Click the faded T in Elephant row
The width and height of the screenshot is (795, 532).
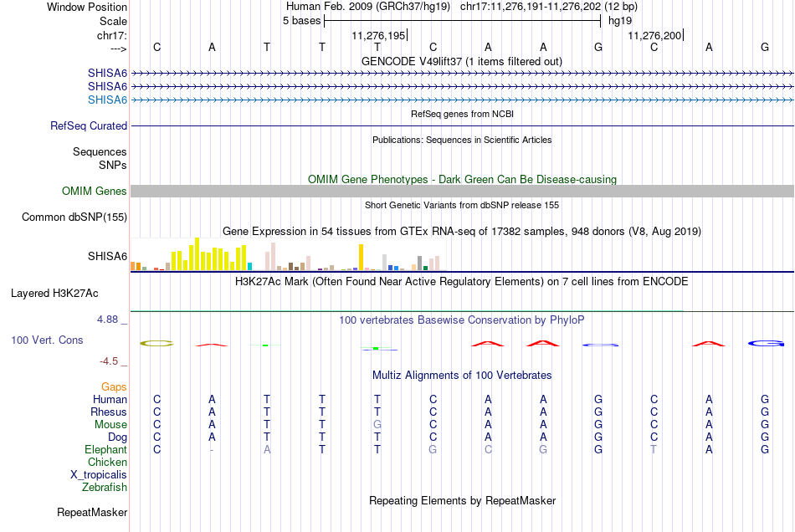tap(654, 450)
